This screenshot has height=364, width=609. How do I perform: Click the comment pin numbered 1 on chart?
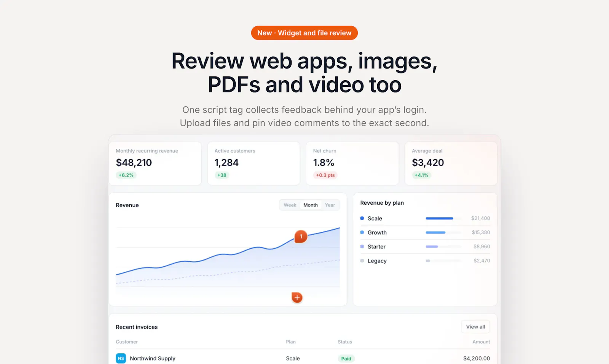301,237
